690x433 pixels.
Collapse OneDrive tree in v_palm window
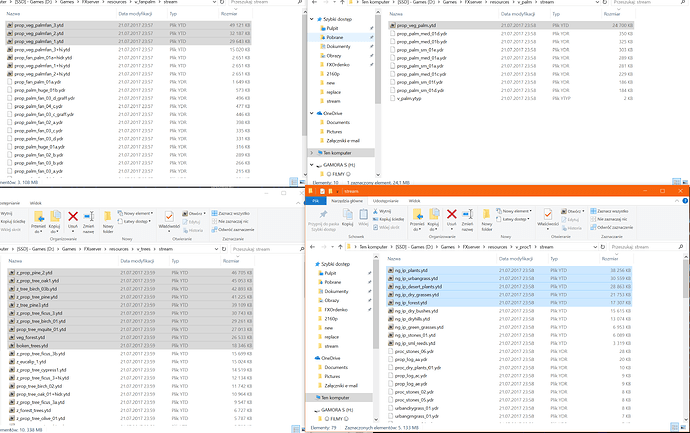pyautogui.click(x=312, y=114)
